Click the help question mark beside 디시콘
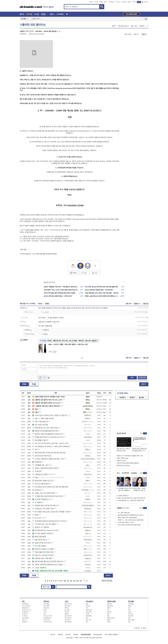Viewport: 168px width, 644px height. coord(49,378)
